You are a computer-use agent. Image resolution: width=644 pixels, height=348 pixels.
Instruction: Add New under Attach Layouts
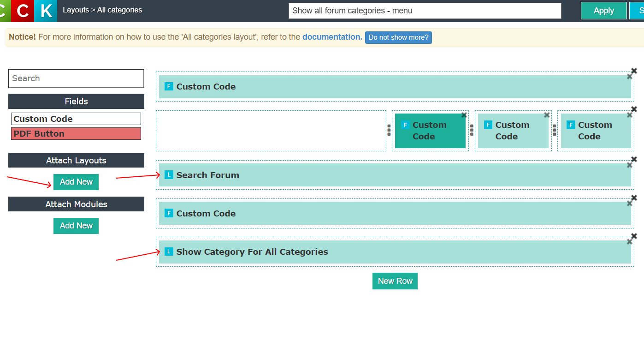tap(76, 182)
